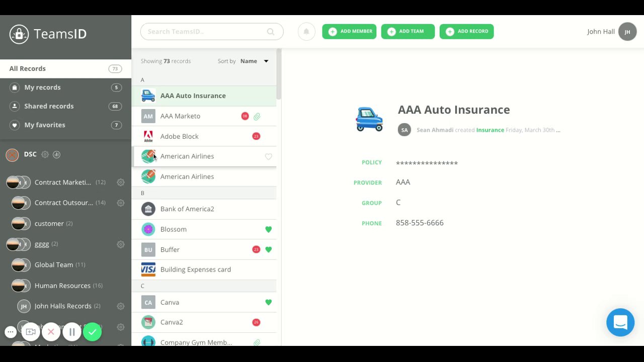Unfavorite the Canva record

coord(269,303)
